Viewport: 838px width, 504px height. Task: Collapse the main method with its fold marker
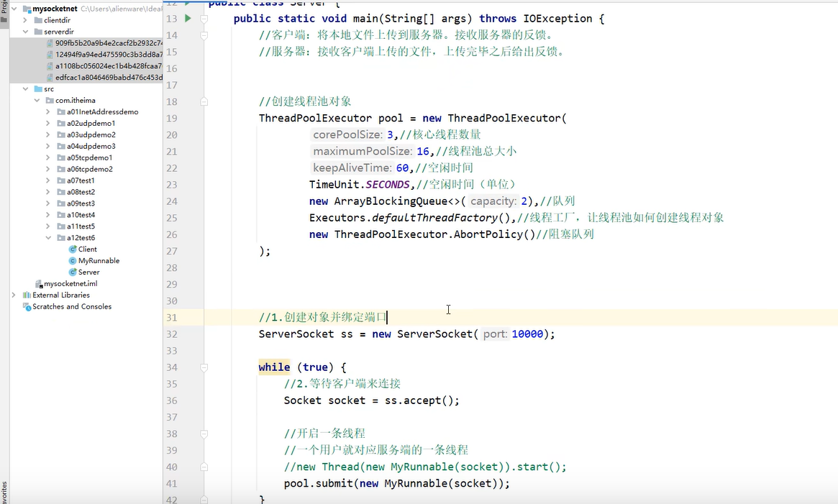pos(204,18)
